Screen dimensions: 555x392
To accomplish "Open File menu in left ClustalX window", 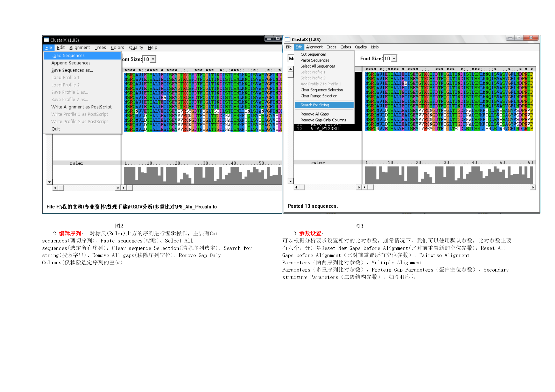I will tap(49, 48).
